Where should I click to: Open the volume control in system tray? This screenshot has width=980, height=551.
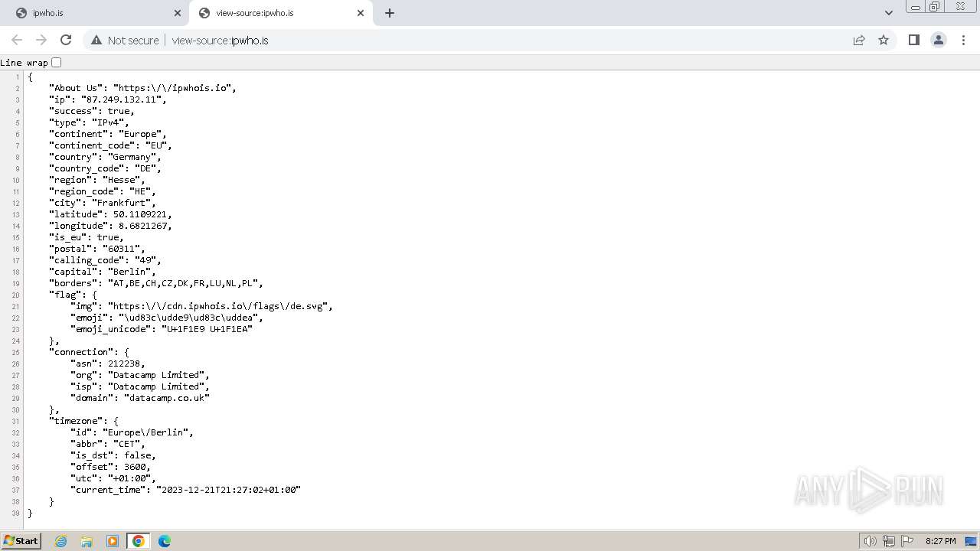(x=870, y=541)
